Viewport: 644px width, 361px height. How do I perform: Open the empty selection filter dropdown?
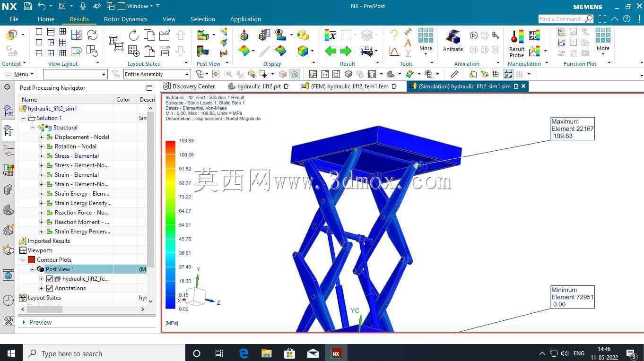[75, 74]
